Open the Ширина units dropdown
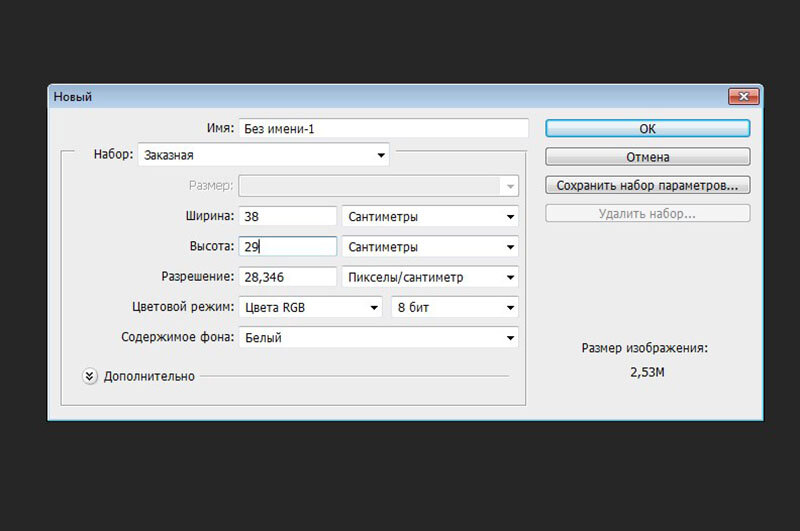The height and width of the screenshot is (531, 800). point(430,216)
